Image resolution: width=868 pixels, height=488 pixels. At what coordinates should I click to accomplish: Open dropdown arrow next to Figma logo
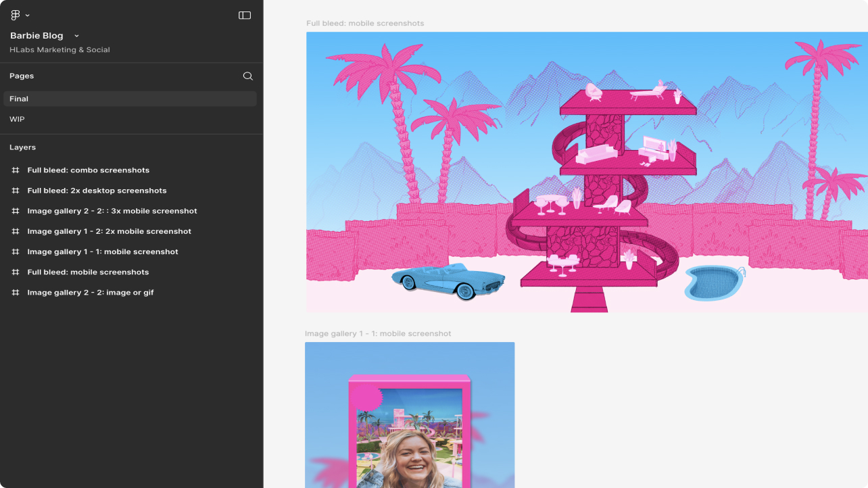[27, 15]
